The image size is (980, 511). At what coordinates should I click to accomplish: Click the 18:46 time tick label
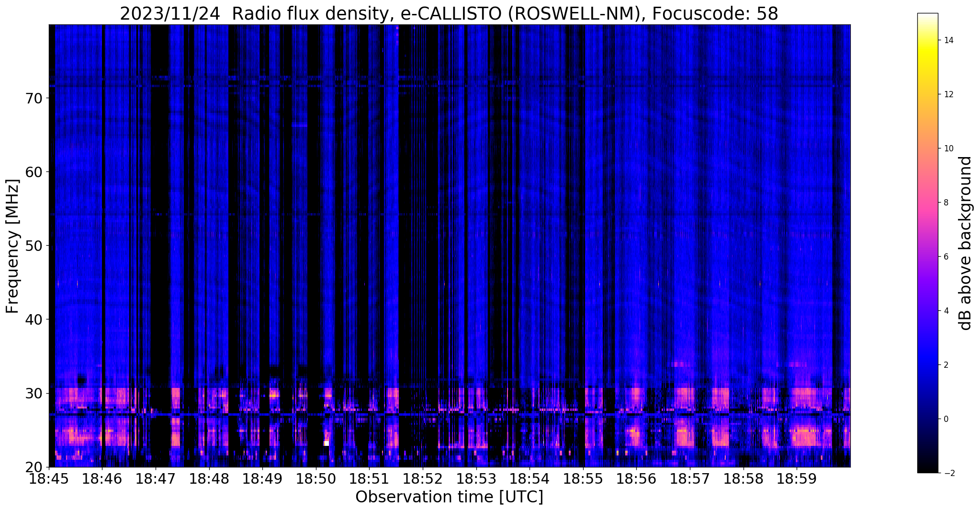[x=102, y=479]
